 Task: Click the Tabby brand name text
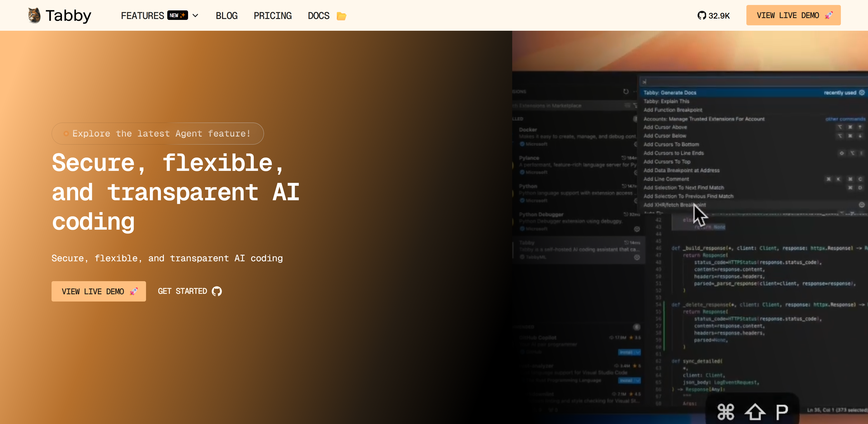coord(68,16)
